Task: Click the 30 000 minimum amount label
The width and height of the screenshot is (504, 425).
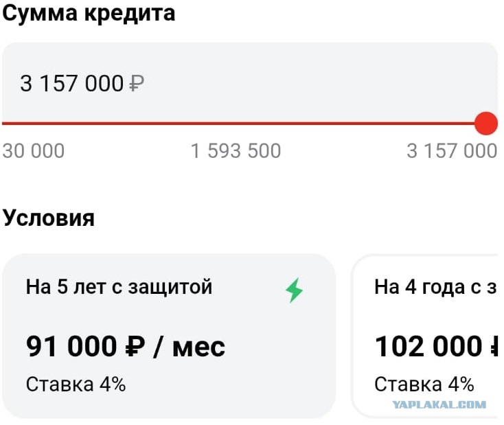Action: pos(34,151)
